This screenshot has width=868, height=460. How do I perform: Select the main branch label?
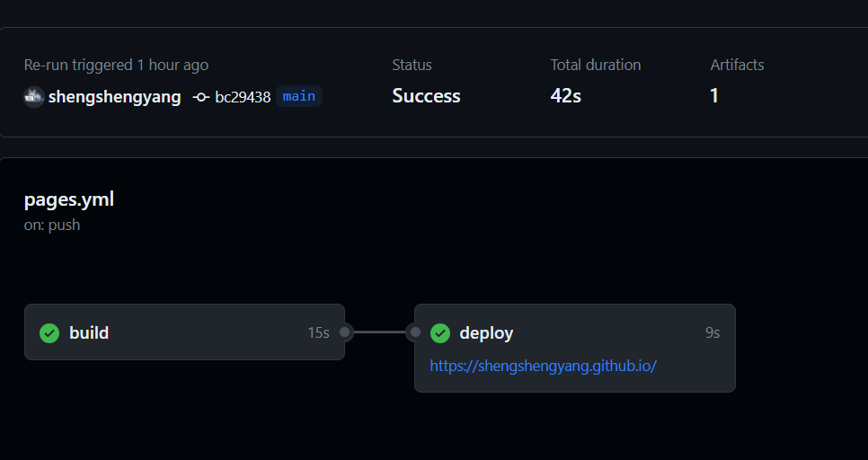pos(299,96)
